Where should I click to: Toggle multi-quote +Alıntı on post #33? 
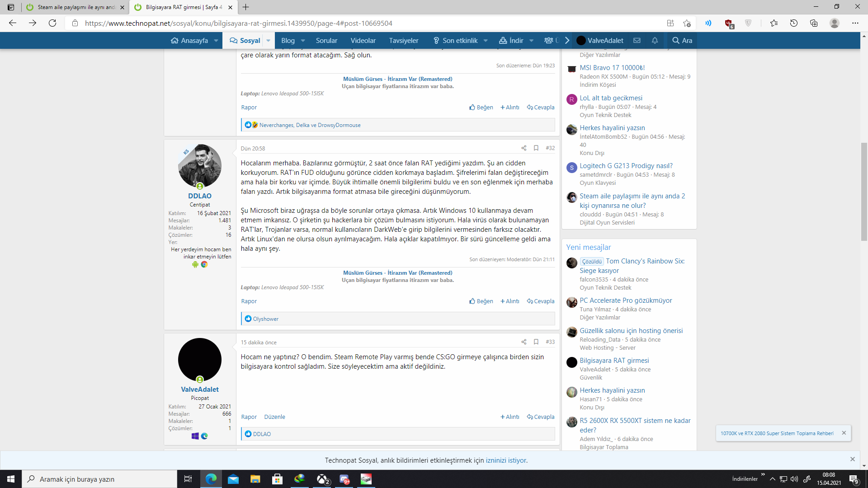point(510,417)
